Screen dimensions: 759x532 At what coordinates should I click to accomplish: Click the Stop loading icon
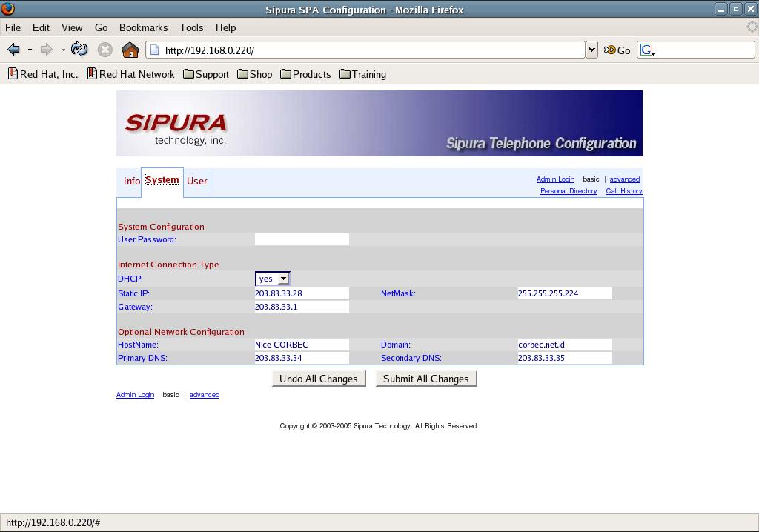(105, 50)
